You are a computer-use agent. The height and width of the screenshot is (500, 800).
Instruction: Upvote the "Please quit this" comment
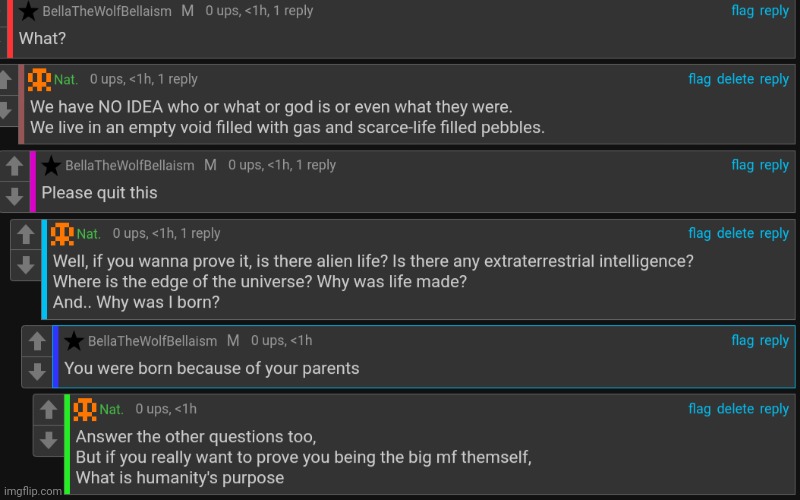[x=14, y=166]
